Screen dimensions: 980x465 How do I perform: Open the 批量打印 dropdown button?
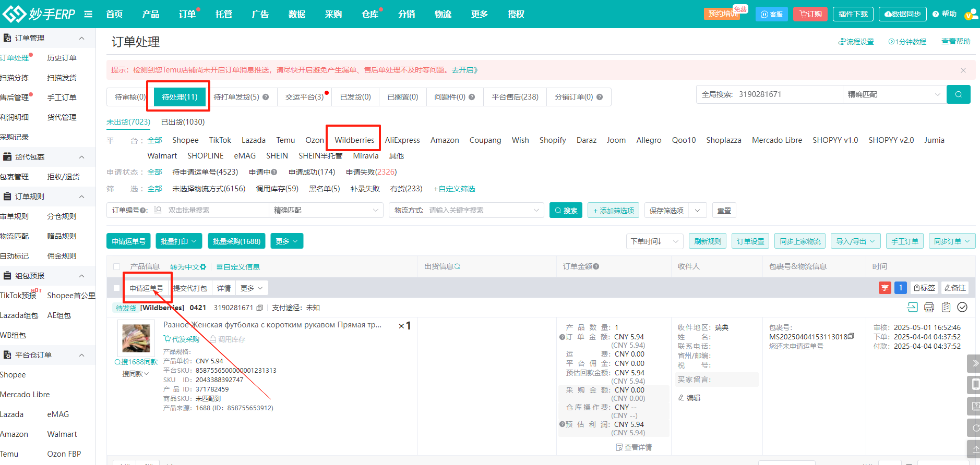pyautogui.click(x=178, y=241)
